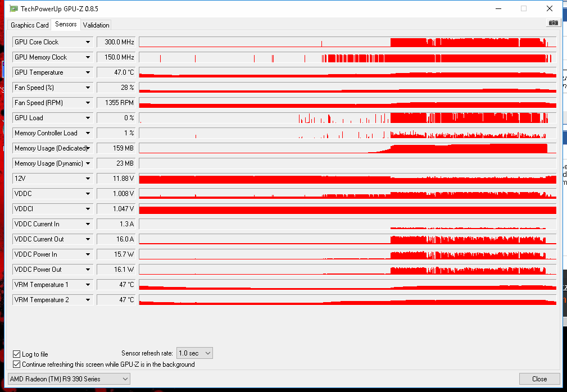Minimize the GPU-Z window

[x=498, y=8]
